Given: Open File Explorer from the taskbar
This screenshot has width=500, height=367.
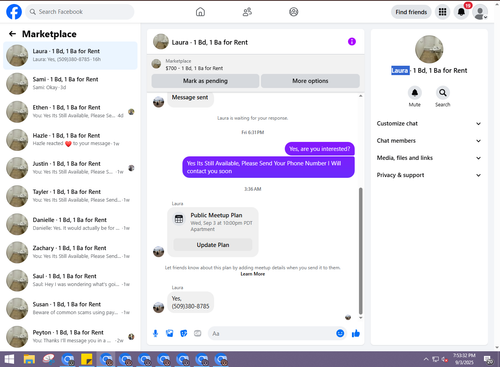Looking at the screenshot, I should [29, 359].
